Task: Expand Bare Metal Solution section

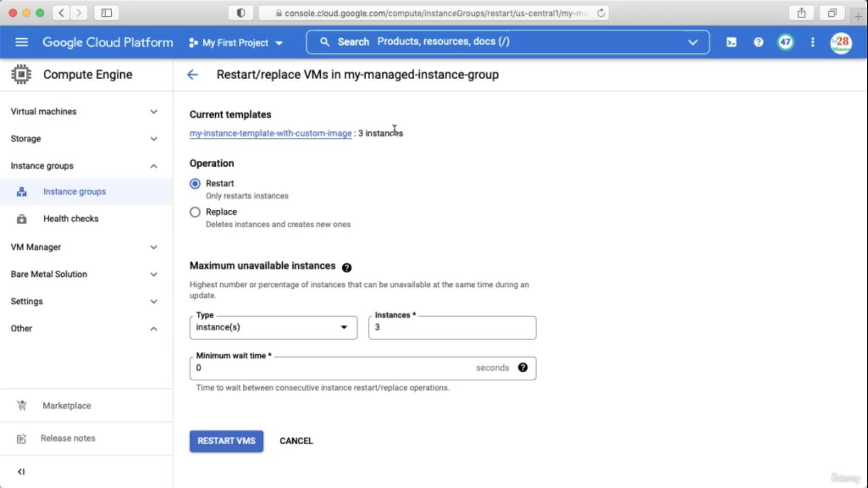Action: [x=154, y=274]
